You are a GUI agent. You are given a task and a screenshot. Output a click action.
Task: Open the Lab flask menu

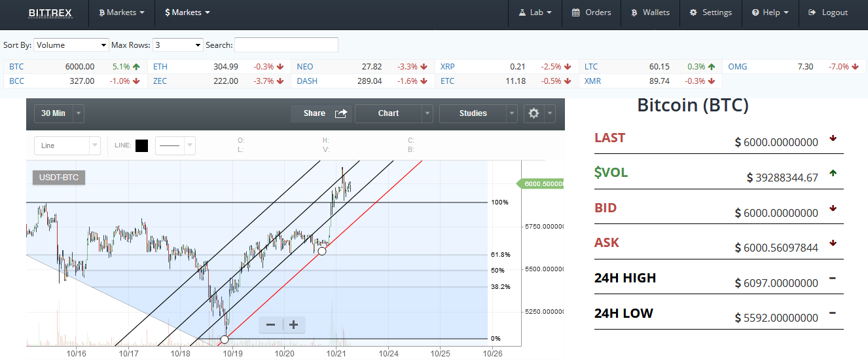click(535, 12)
